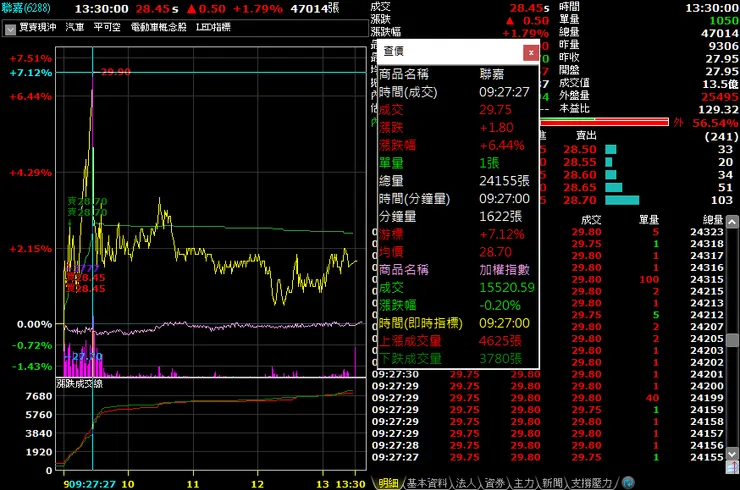Click the 本益比 value 129.32
The image size is (740, 490).
pos(718,110)
